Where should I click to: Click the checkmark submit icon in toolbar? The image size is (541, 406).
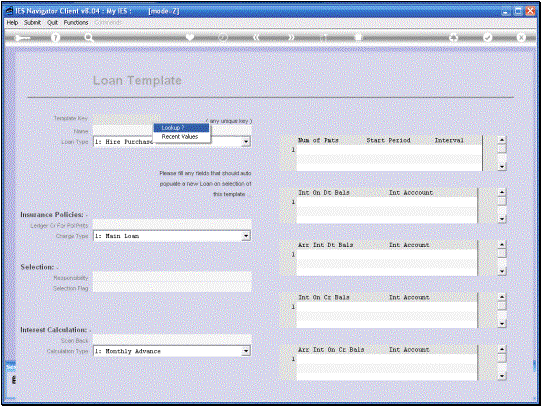pos(487,38)
